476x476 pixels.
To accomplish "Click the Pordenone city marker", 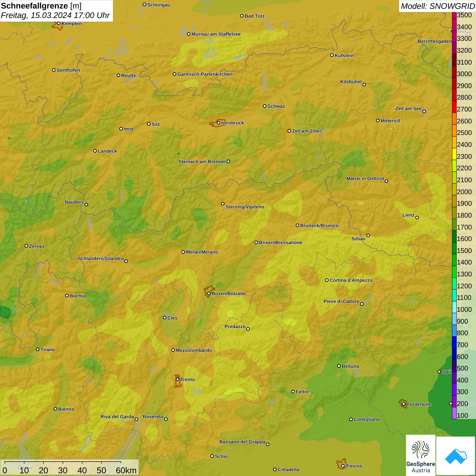I will [404, 404].
